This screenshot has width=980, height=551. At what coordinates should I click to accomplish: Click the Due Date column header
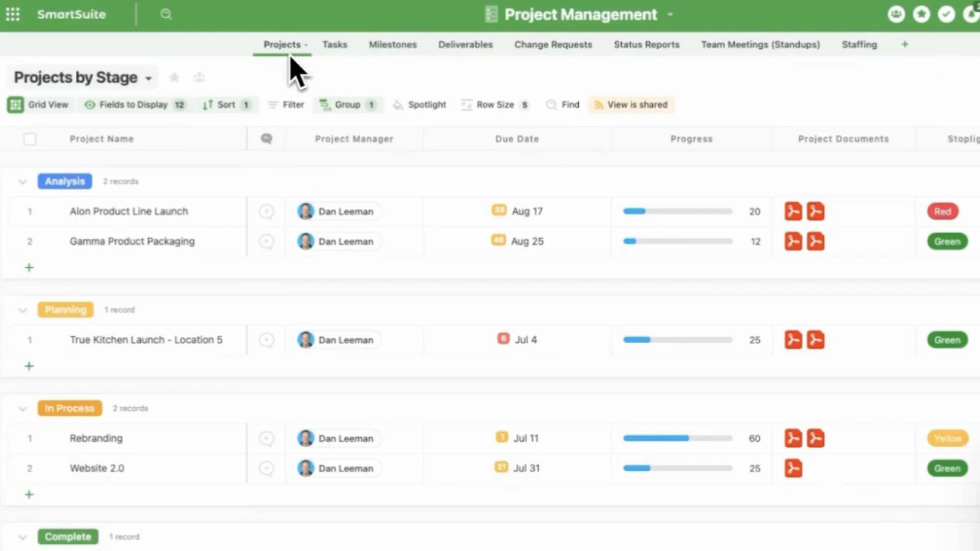click(517, 139)
